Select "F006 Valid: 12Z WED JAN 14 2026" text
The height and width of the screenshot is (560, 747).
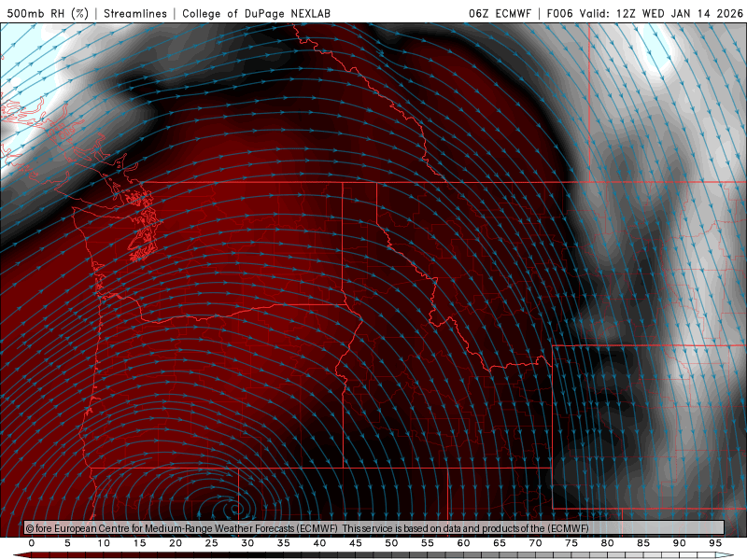pos(644,13)
